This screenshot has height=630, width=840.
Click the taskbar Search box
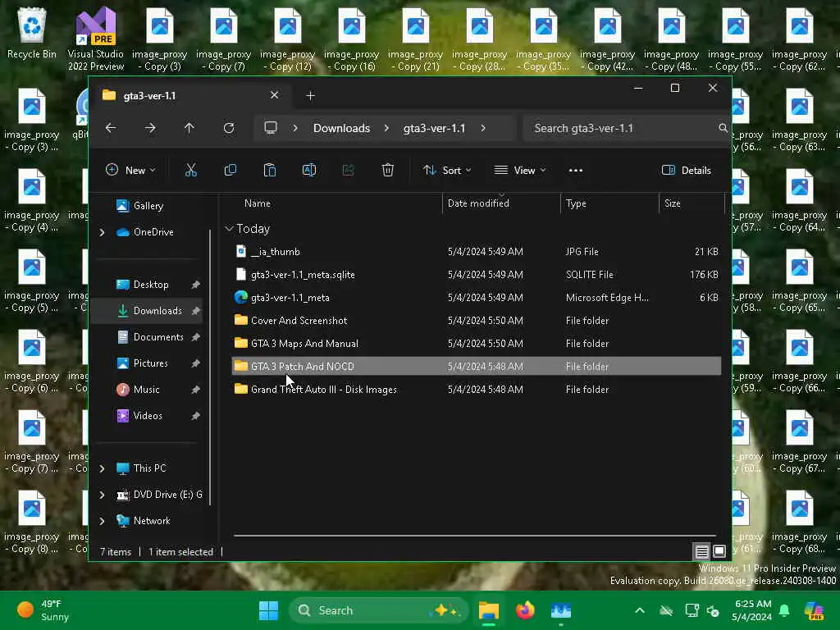pyautogui.click(x=378, y=610)
